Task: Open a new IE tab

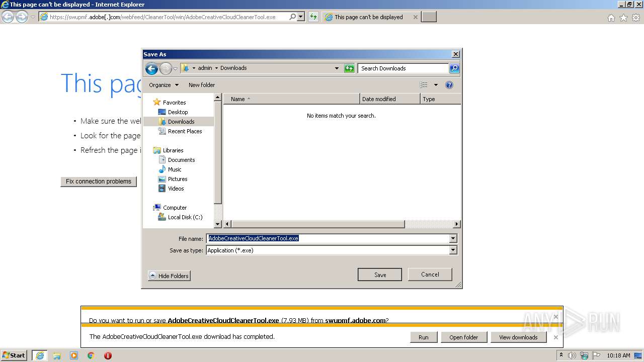Action: click(x=429, y=17)
